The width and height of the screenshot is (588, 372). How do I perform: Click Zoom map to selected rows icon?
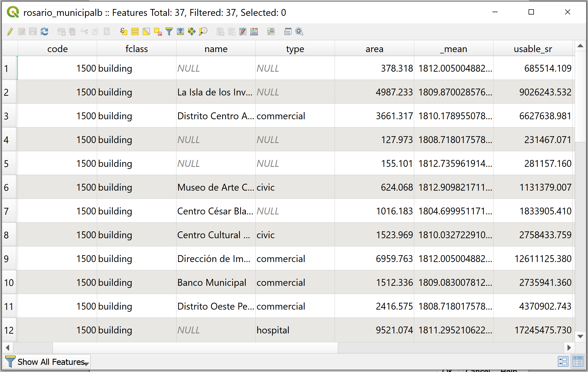click(x=203, y=32)
